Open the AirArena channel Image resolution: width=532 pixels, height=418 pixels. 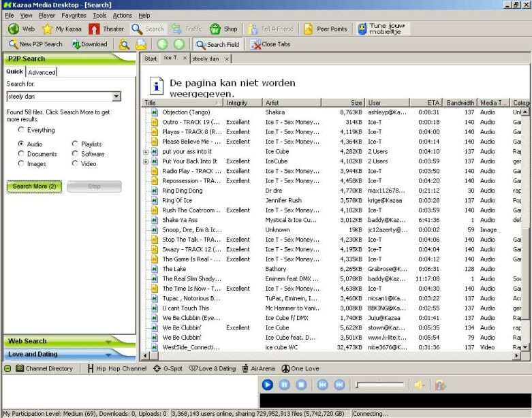(259, 368)
